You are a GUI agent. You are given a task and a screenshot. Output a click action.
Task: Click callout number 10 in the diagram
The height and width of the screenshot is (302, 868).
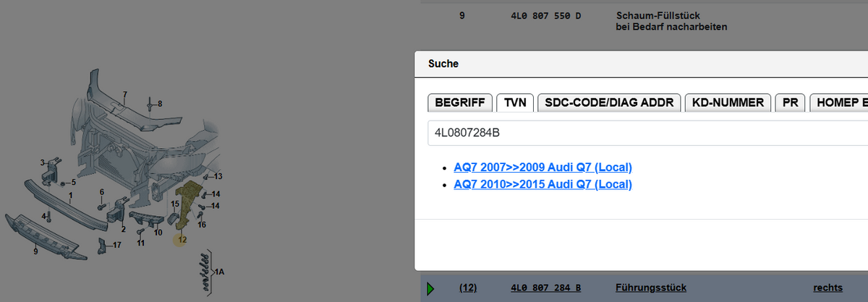tap(158, 232)
